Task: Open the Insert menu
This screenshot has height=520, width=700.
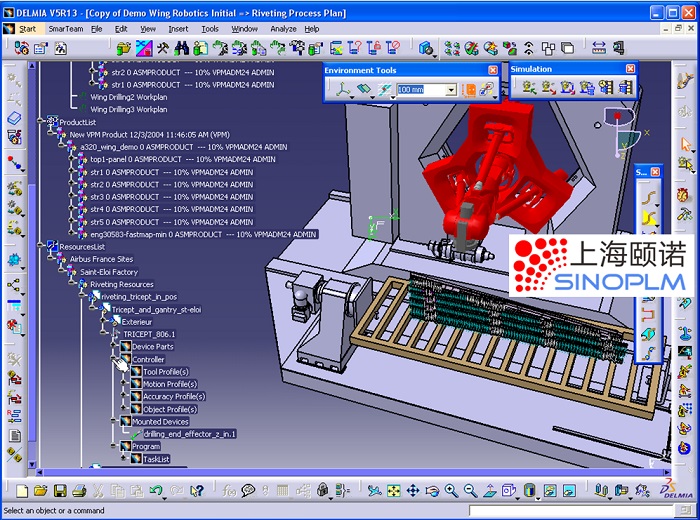Action: [x=178, y=29]
